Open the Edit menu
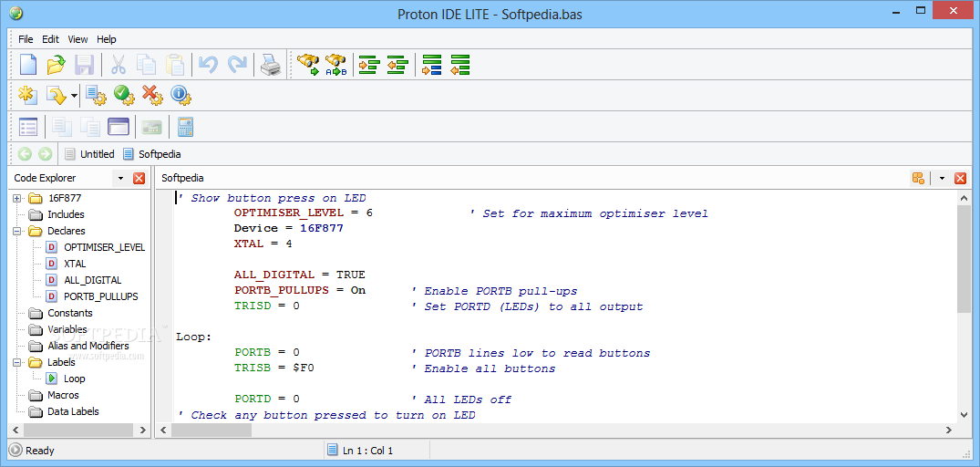The width and height of the screenshot is (980, 467). 51,38
